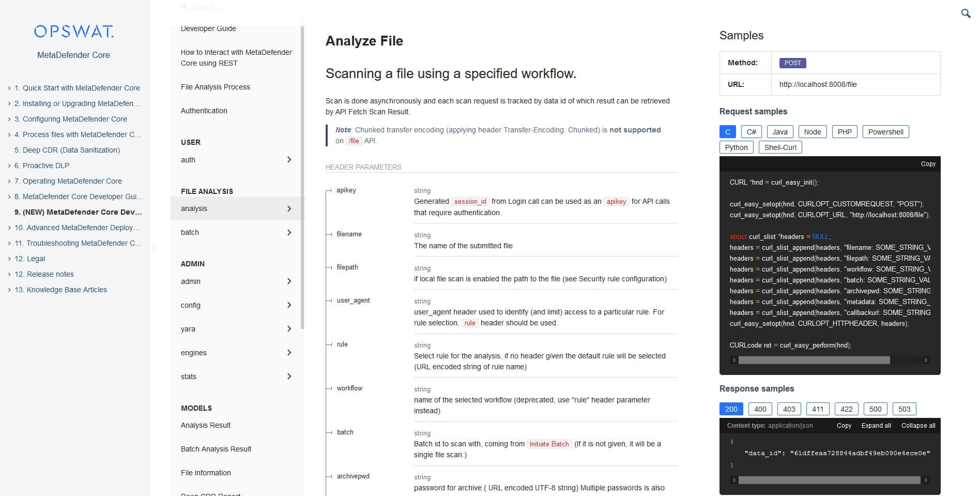Show the 500 response sample
The width and height of the screenshot is (980, 496).
click(x=876, y=409)
